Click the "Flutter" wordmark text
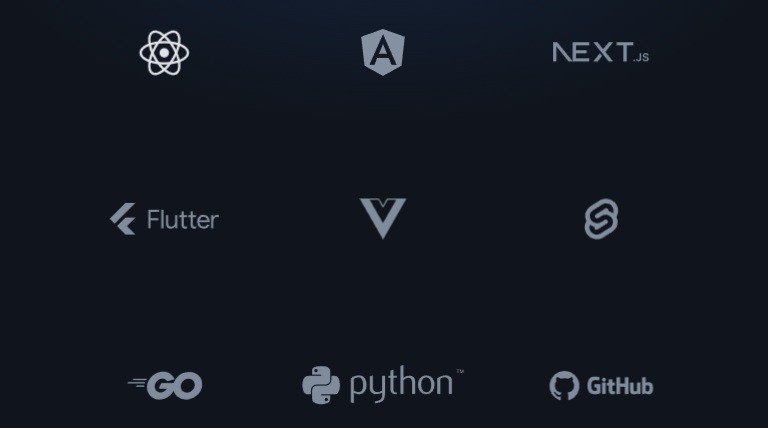This screenshot has height=428, width=768. pyautogui.click(x=182, y=219)
